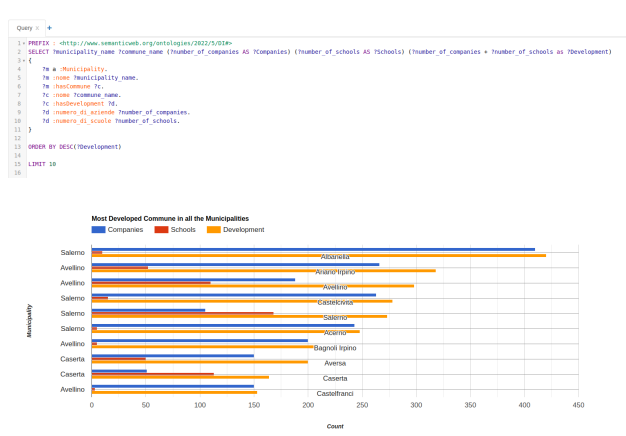Click the semanticweb.org ontology URL

click(x=146, y=43)
